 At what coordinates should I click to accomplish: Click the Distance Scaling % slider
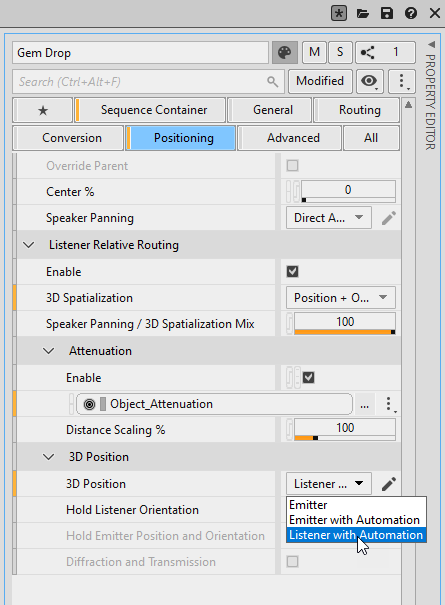(345, 430)
